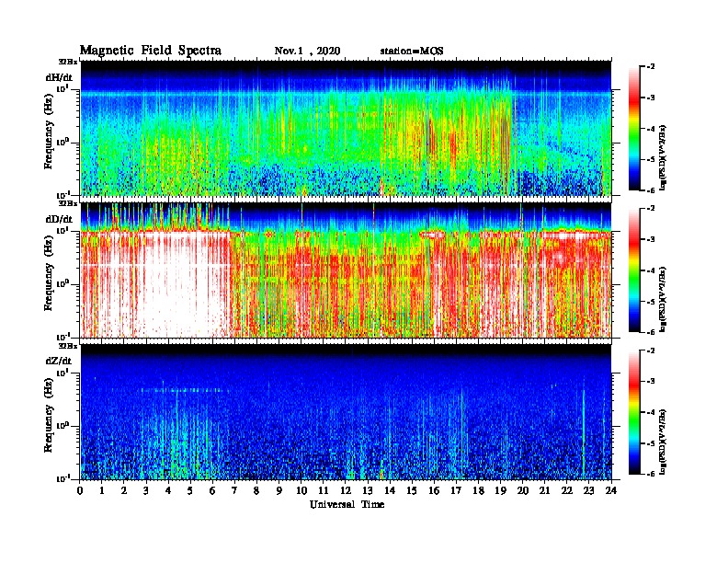This screenshot has width=728, height=563.
Task: Click the hour '21' tick label
Action: point(545,490)
